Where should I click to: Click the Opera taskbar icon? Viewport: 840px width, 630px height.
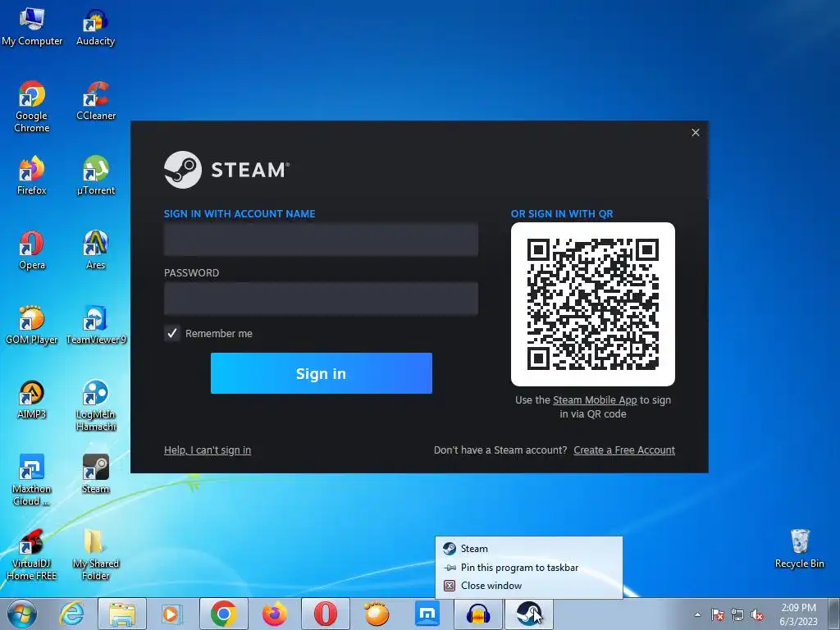pos(326,614)
